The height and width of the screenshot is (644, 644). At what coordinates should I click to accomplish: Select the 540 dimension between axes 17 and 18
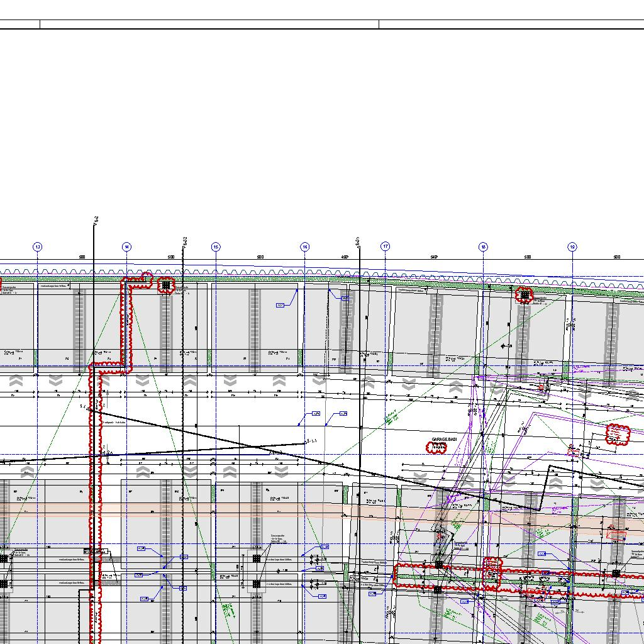[x=434, y=257]
